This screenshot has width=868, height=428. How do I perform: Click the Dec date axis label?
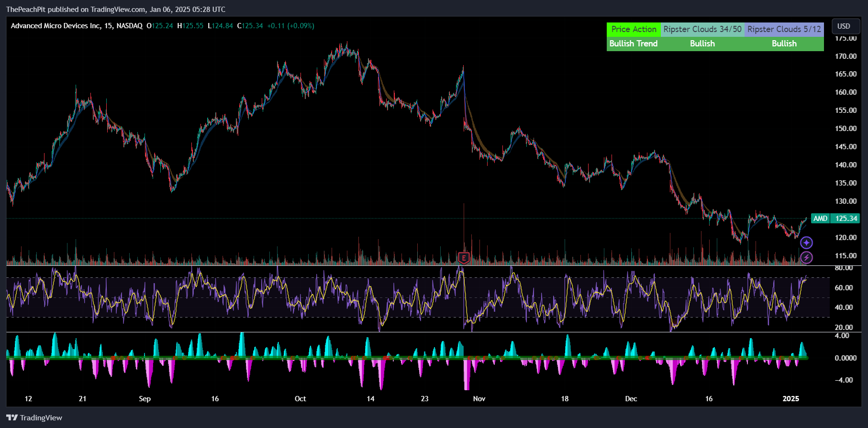coord(631,399)
